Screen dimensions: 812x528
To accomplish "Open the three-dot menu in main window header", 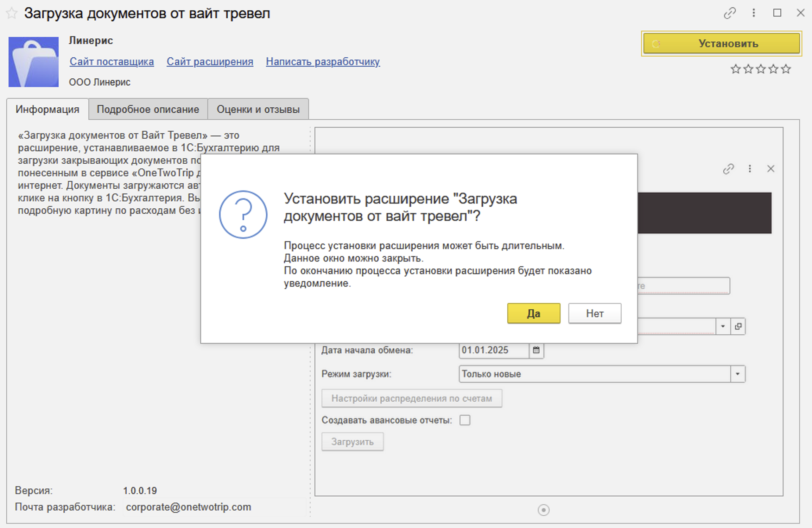I will (x=754, y=13).
